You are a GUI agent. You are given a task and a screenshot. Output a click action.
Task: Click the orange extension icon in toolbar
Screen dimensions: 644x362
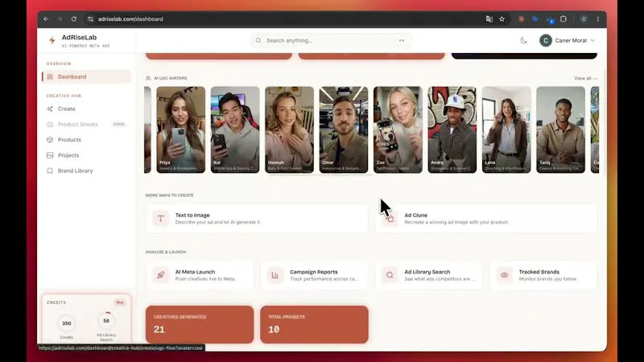(x=521, y=19)
